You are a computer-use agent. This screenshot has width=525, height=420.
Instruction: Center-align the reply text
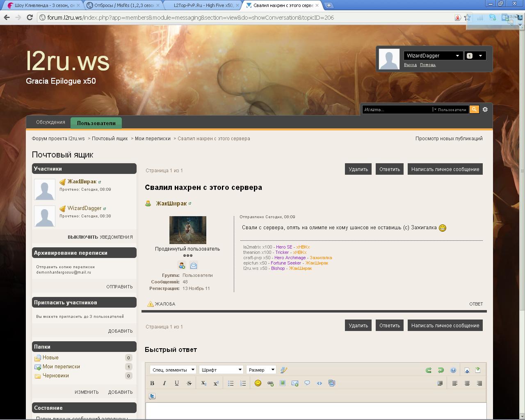[467, 383]
